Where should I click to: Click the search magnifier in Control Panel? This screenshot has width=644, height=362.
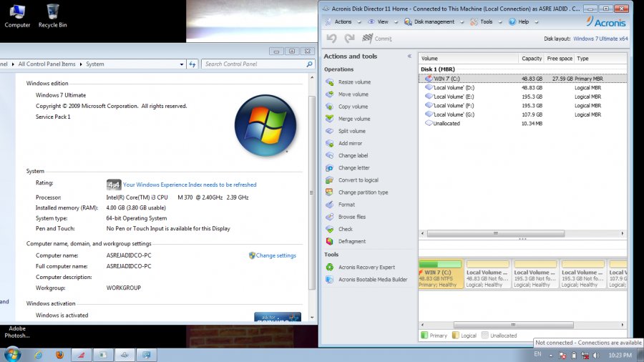(x=309, y=64)
